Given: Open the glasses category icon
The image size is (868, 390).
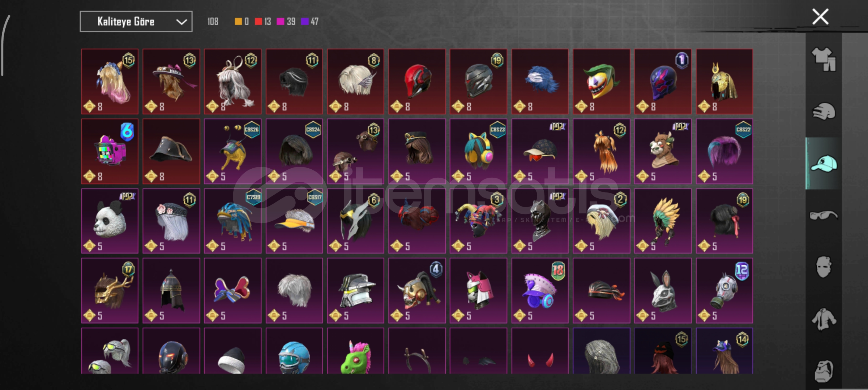Looking at the screenshot, I should (824, 216).
